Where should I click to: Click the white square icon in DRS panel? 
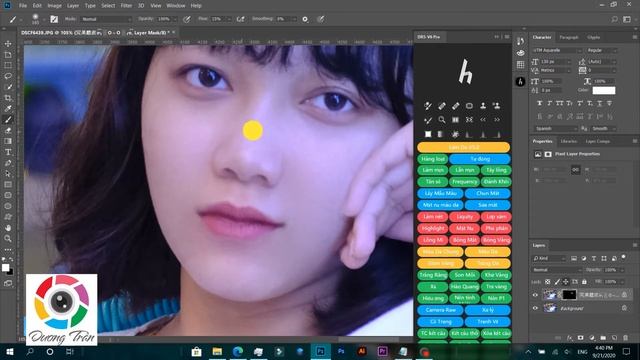[428, 134]
